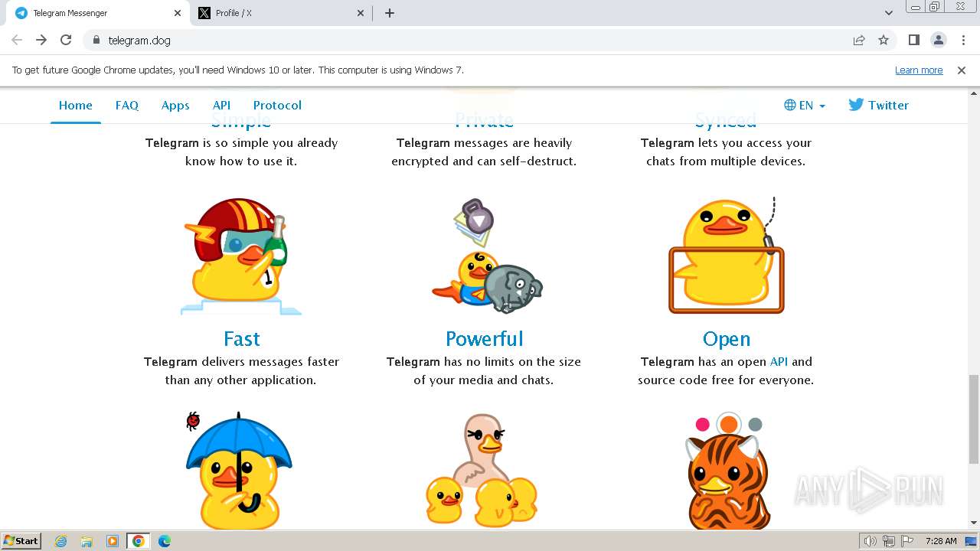Open the Chrome profile avatar
Viewport: 980px width, 551px height.
pos(939,40)
